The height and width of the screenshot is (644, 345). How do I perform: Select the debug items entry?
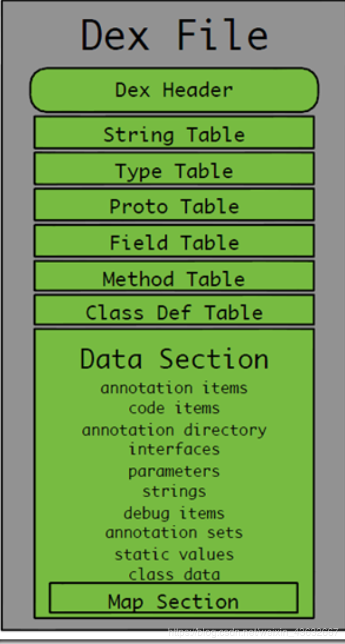pos(174,513)
